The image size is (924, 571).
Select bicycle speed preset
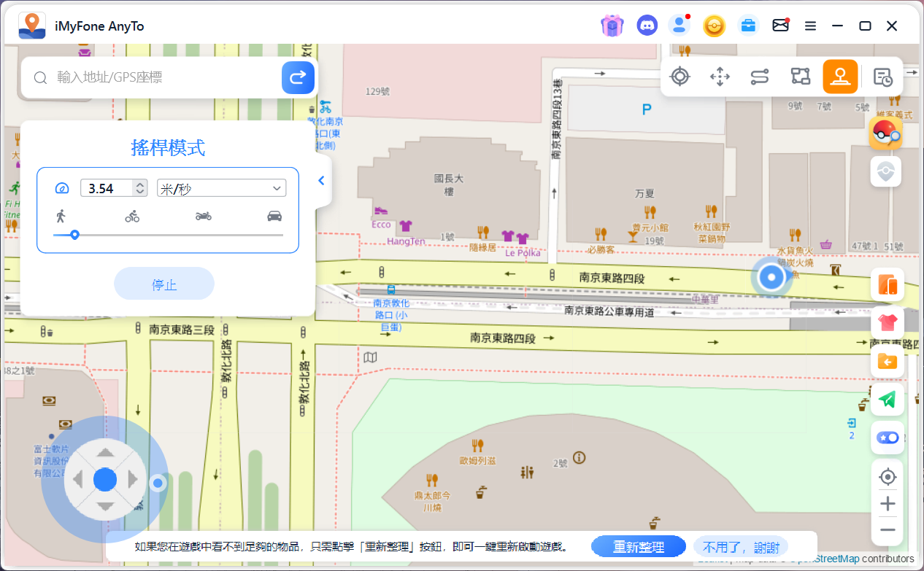coord(132,216)
